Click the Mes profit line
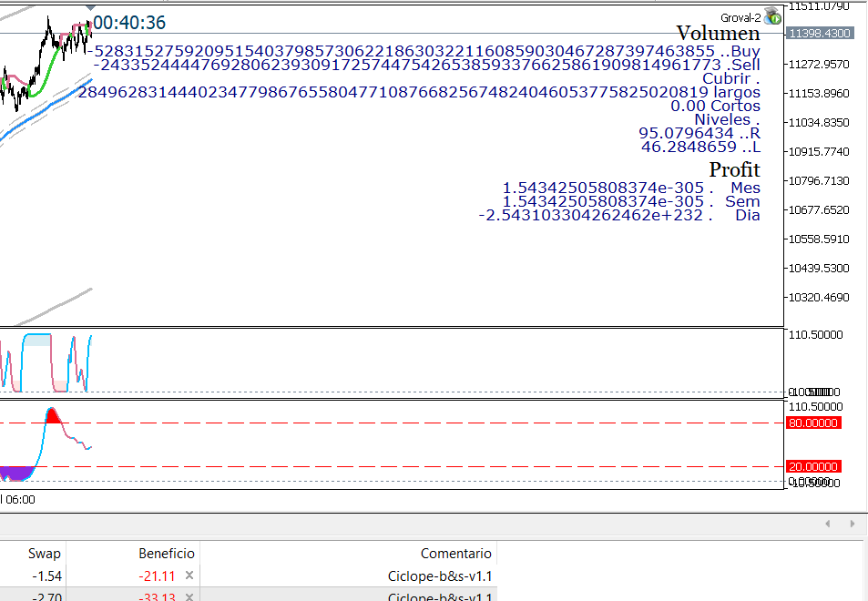This screenshot has width=868, height=601. (x=631, y=188)
